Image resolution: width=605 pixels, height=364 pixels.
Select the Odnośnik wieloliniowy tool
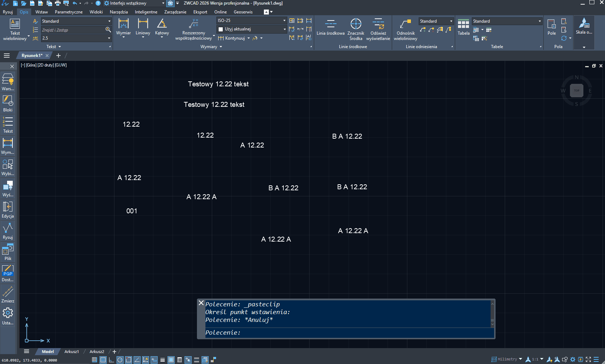406,29
